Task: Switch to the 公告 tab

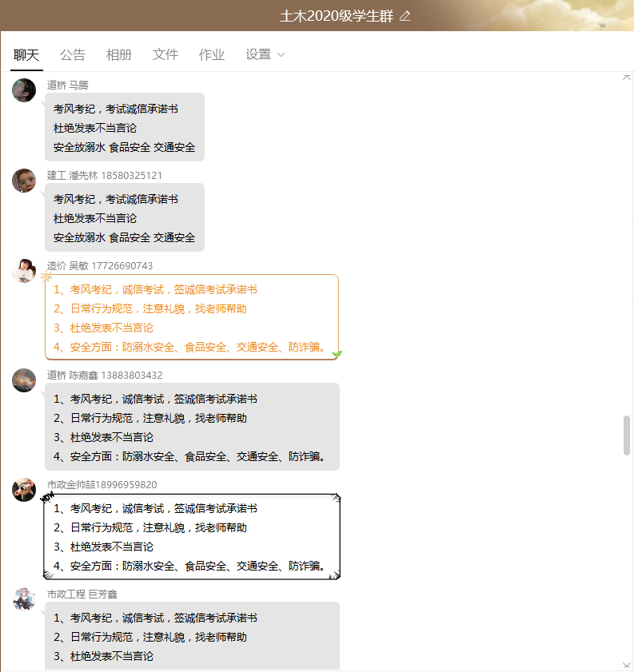Action: point(73,55)
